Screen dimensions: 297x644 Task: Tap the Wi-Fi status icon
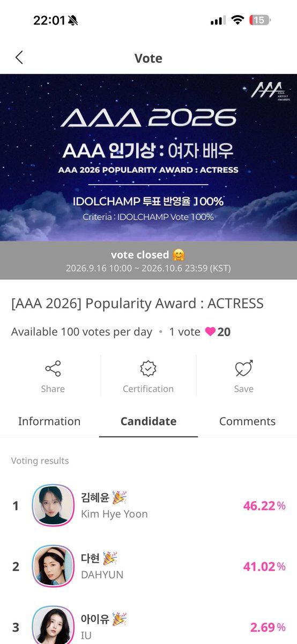pyautogui.click(x=237, y=20)
